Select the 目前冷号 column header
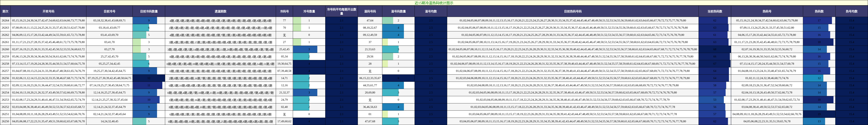The width and height of the screenshot is (868, 125). 109,11
